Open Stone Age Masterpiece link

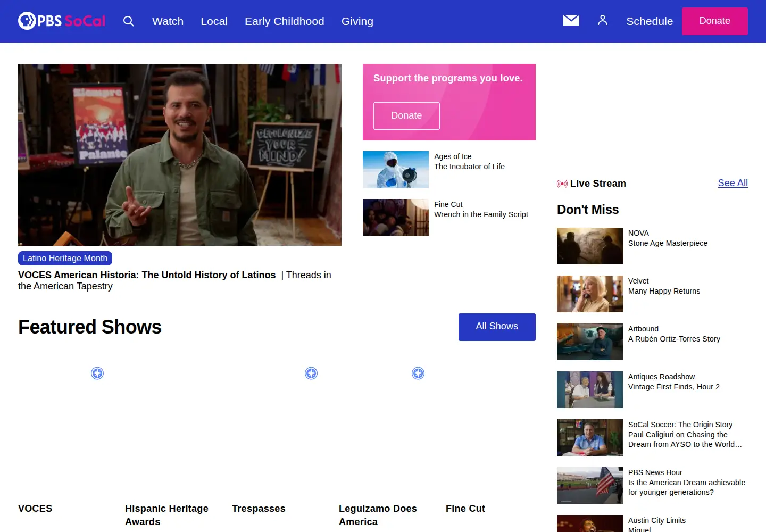(x=668, y=243)
